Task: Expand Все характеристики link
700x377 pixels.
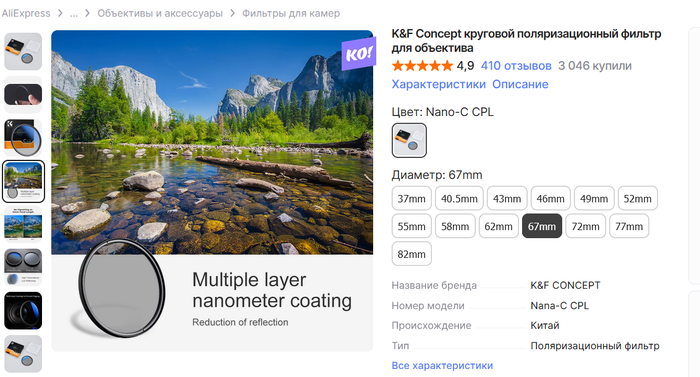Action: [x=442, y=365]
